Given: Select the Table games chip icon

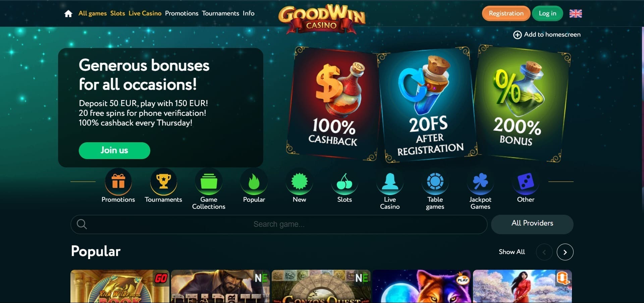Looking at the screenshot, I should 435,182.
